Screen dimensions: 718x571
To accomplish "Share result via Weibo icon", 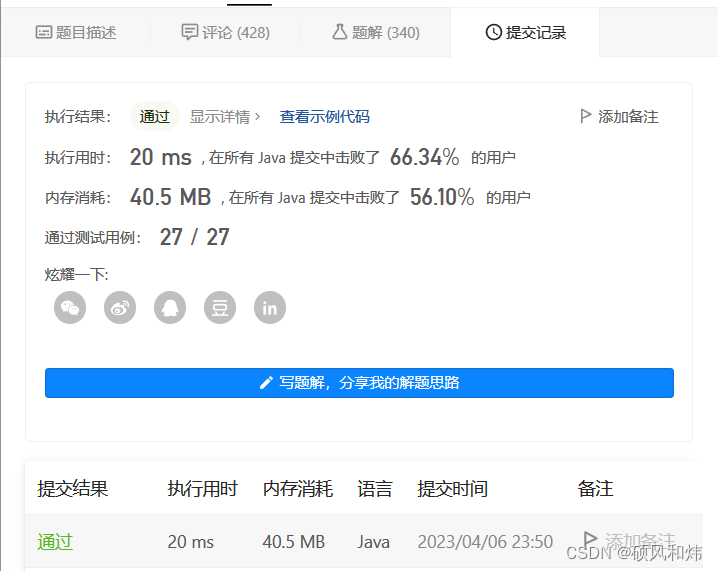I will (120, 308).
